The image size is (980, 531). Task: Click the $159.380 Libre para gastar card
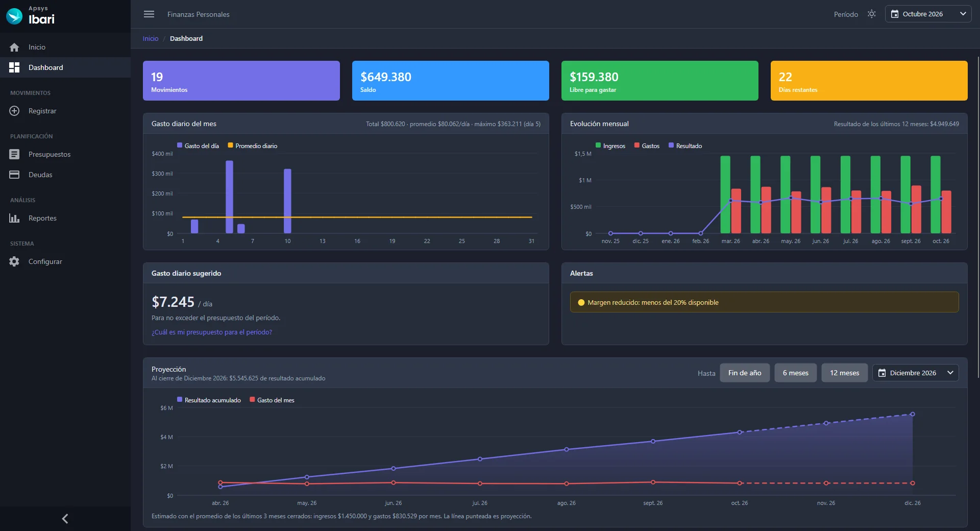click(660, 81)
